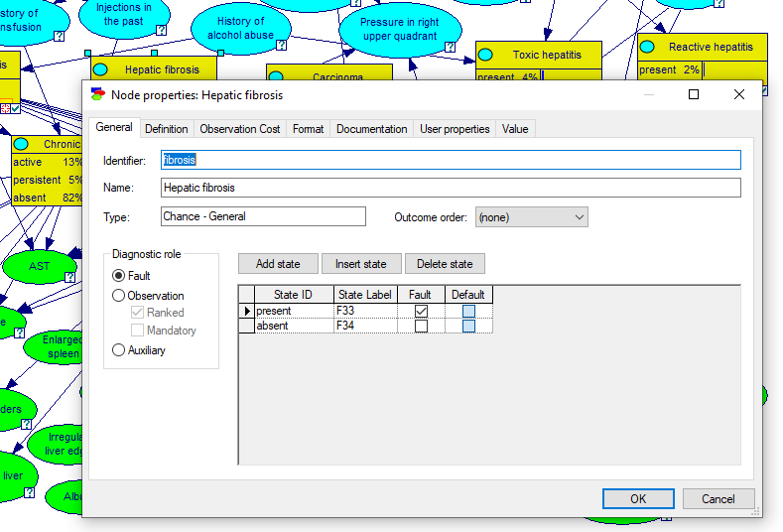
Task: Click the Fault column header
Action: click(421, 295)
